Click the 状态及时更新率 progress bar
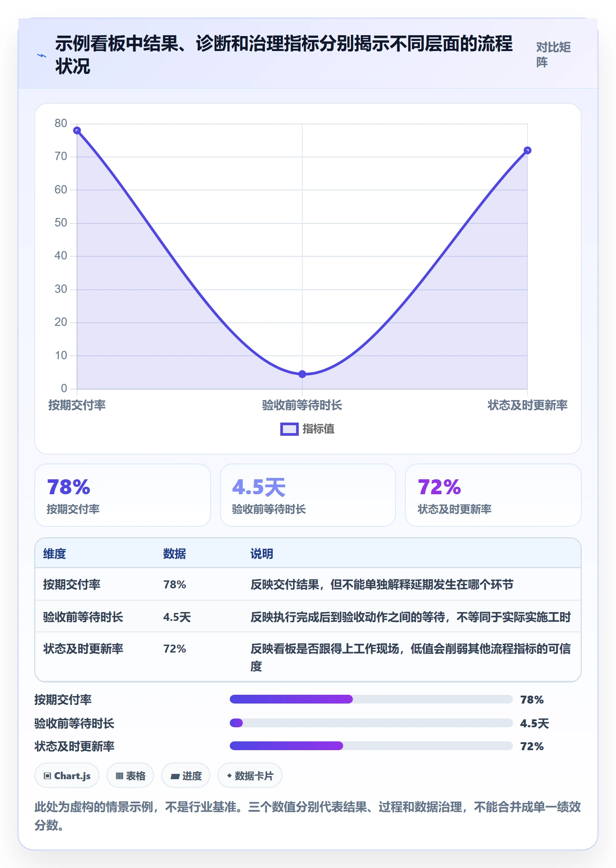The width and height of the screenshot is (616, 868). tap(371, 746)
